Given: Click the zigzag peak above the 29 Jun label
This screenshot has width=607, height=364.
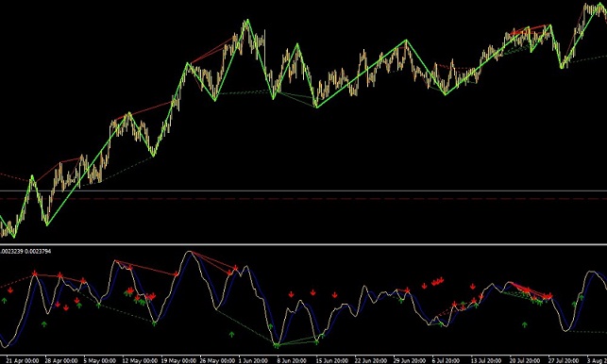Looking at the screenshot, I should (x=406, y=40).
